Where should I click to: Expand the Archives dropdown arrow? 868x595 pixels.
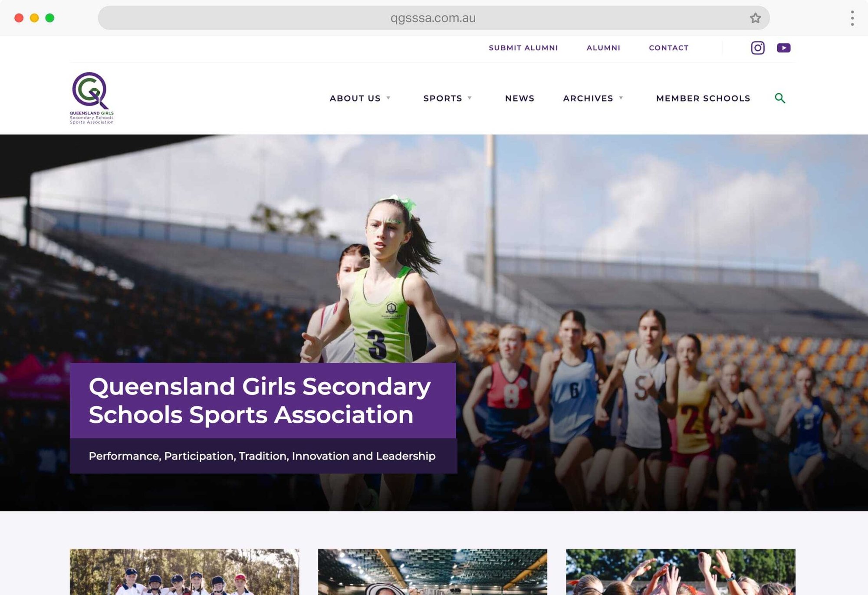(621, 98)
